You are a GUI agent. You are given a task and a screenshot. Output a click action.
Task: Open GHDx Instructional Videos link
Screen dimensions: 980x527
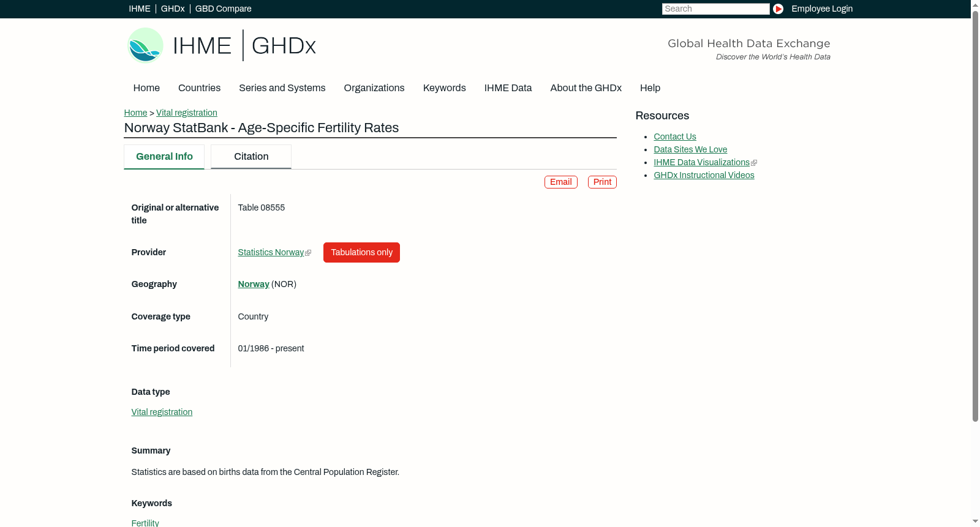click(x=704, y=175)
